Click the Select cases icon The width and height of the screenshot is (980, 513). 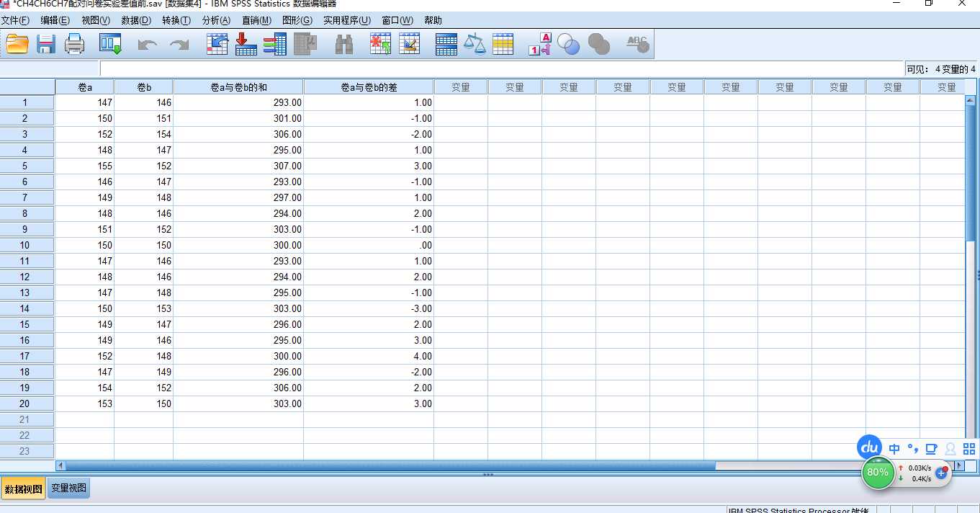click(503, 45)
